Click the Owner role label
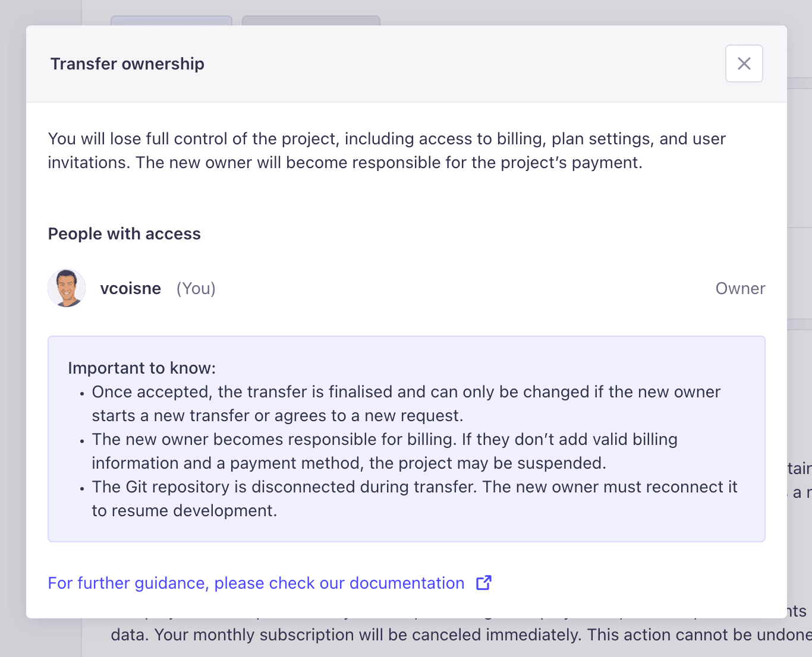812x657 pixels. 740,289
